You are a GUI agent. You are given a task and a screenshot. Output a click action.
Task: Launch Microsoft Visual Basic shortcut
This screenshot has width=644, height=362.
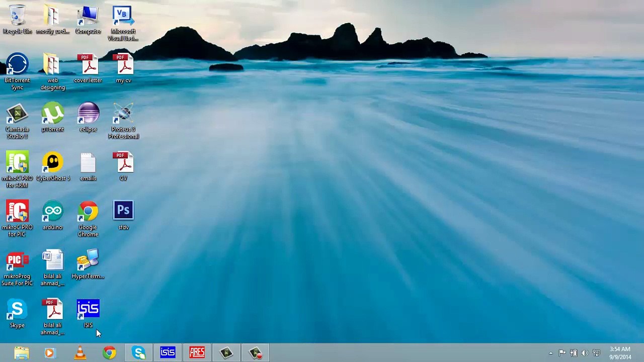tap(123, 24)
